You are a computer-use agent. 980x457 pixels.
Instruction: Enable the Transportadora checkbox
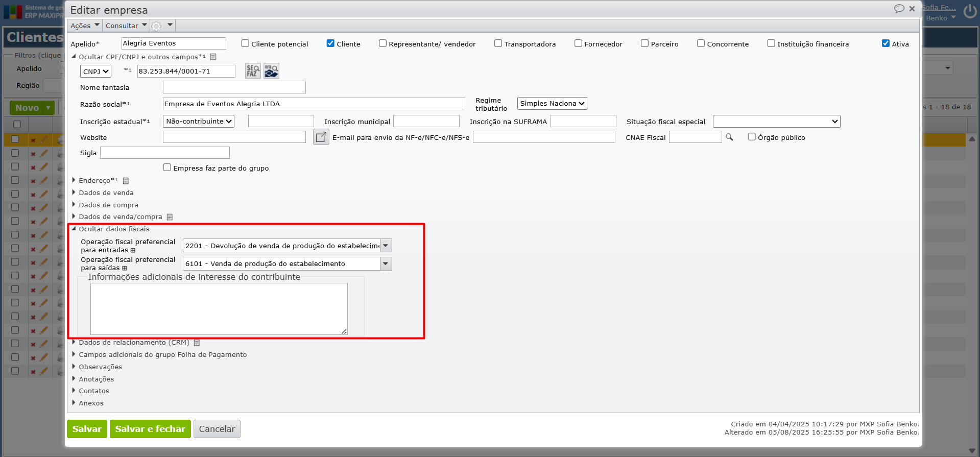pos(498,43)
